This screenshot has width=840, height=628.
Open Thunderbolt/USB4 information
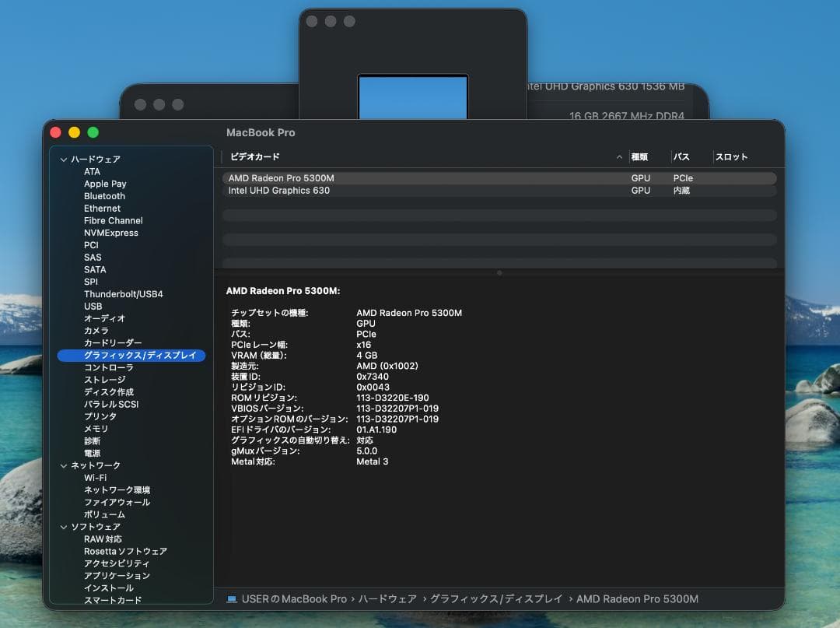tap(123, 294)
